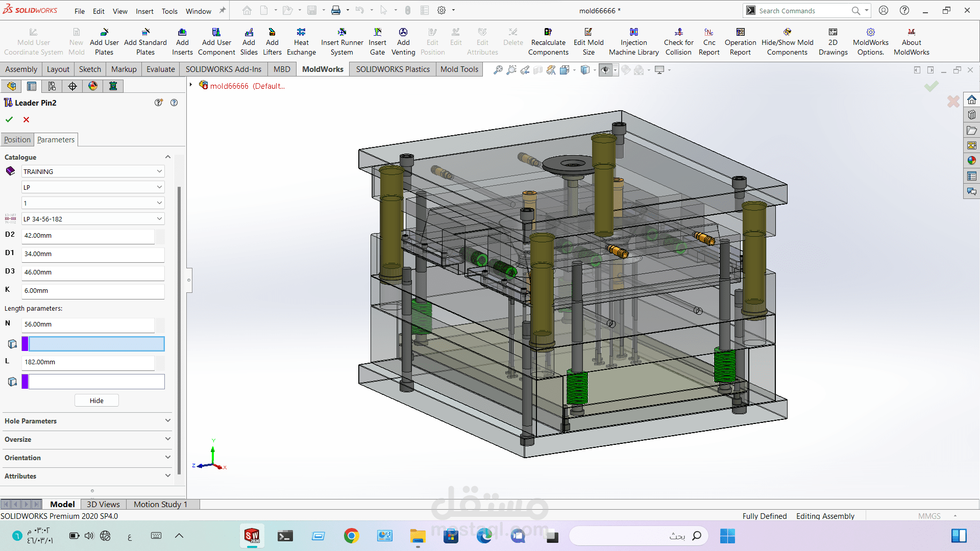Switch to the Position tab
This screenshot has height=551, width=980.
[x=17, y=140]
